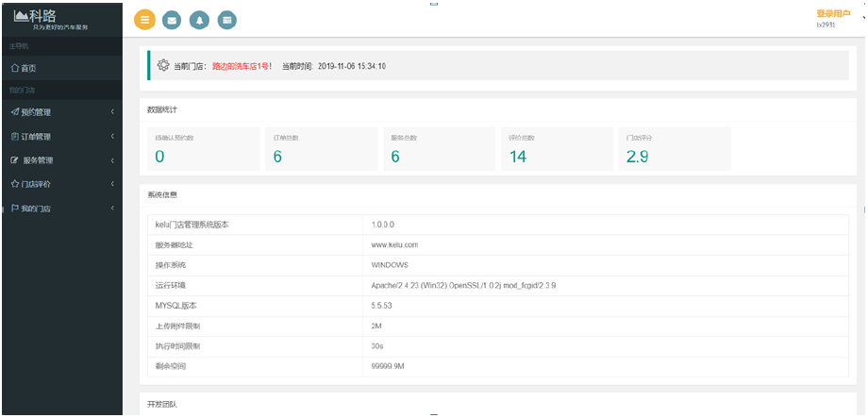The image size is (868, 418).
Task: Click the gear icon beside 当前门店
Action: (x=163, y=66)
